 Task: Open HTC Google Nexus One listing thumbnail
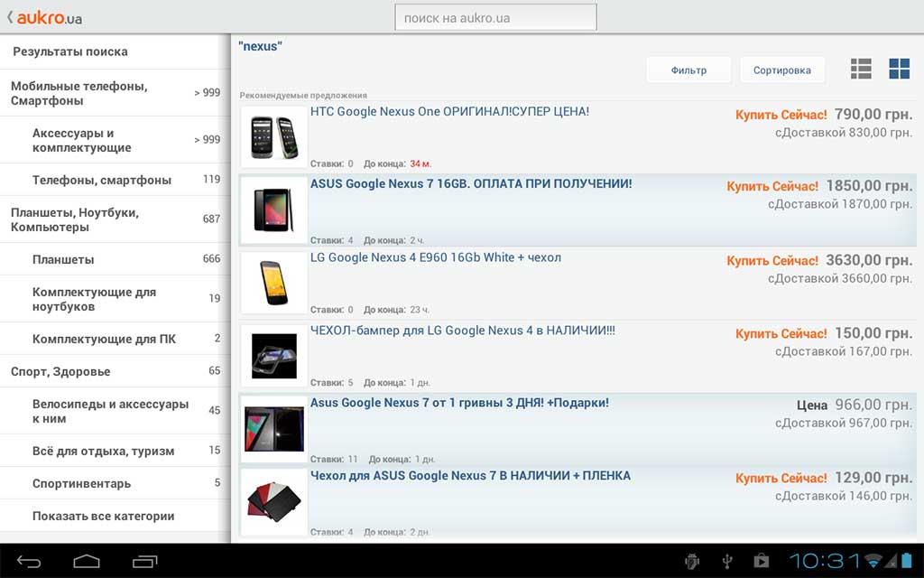pos(274,137)
